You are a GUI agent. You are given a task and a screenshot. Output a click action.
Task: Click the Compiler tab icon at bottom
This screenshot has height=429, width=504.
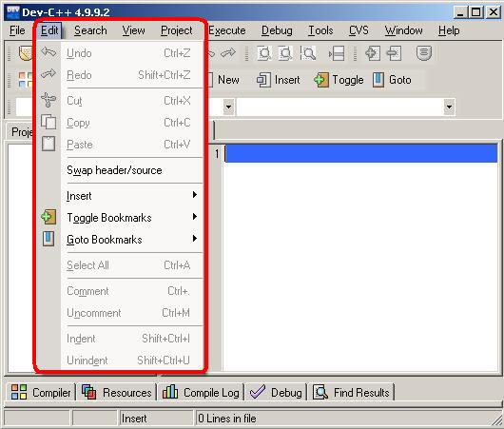coord(19,392)
